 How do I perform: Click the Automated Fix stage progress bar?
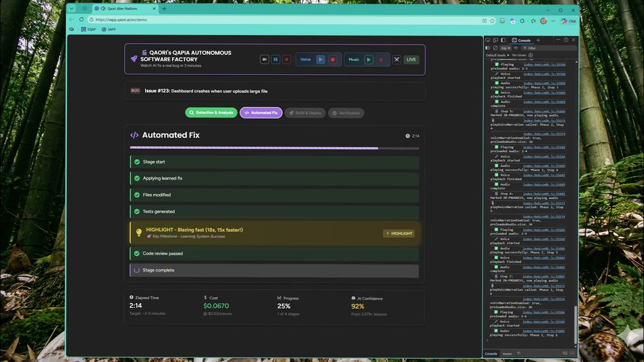tap(274, 148)
